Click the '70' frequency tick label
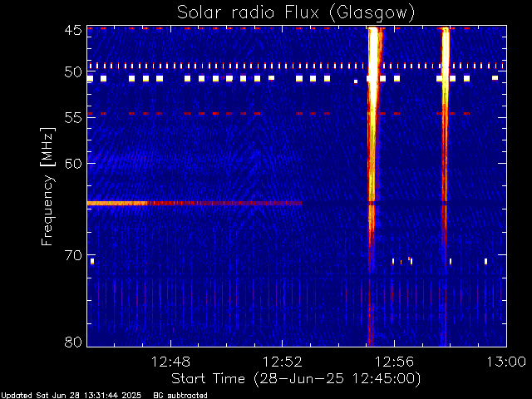The image size is (532, 399). coord(73,255)
